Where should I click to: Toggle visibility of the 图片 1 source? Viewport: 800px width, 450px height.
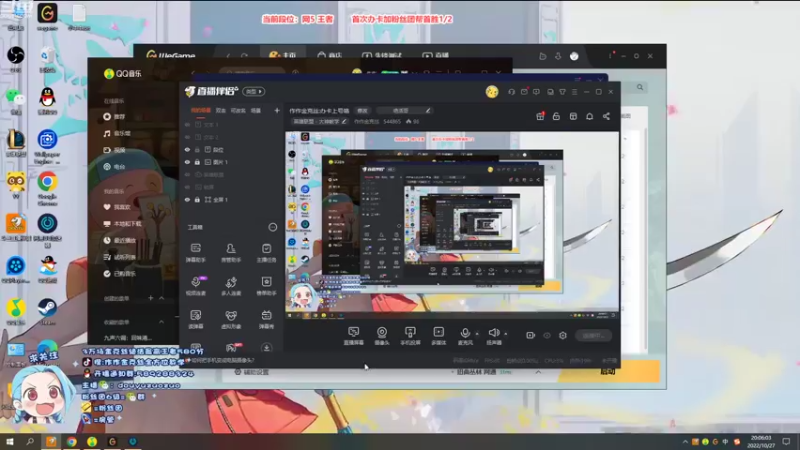click(x=187, y=162)
